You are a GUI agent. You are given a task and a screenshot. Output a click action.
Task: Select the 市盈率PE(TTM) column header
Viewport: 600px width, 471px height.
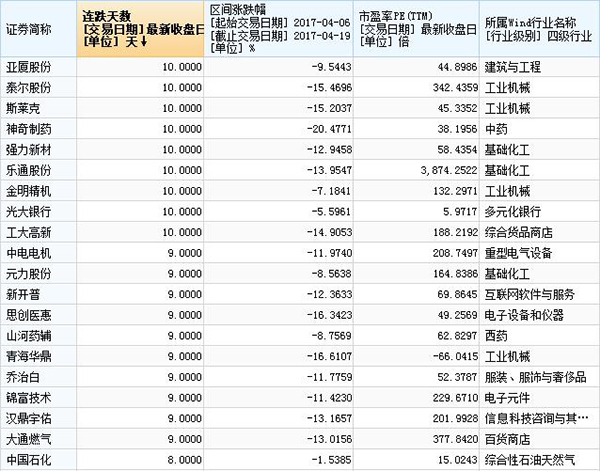(416, 29)
